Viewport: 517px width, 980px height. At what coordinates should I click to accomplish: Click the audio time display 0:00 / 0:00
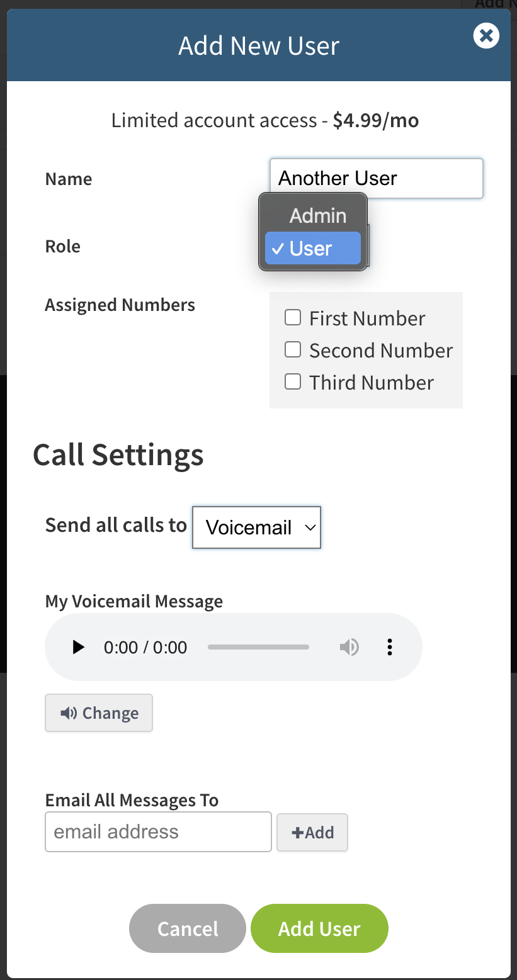[x=145, y=648]
